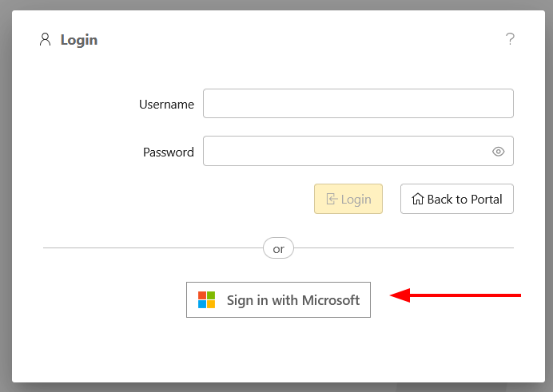
Task: Show password with the eye icon
Action: click(499, 152)
